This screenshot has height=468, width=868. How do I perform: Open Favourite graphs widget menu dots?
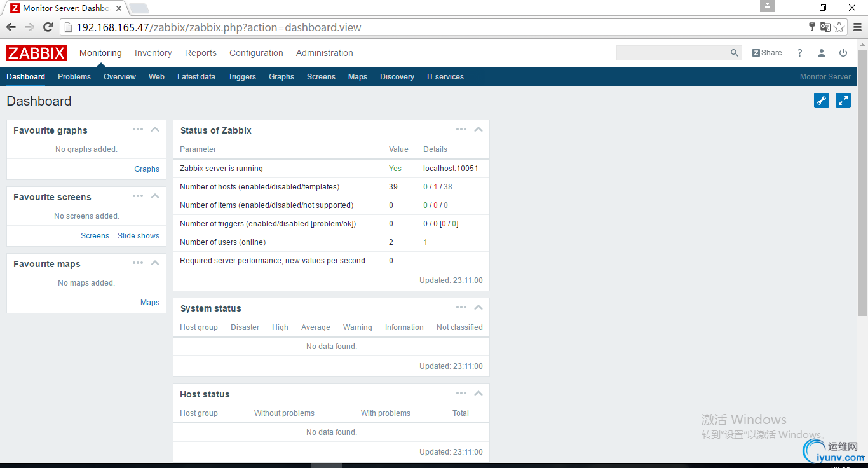click(x=138, y=129)
